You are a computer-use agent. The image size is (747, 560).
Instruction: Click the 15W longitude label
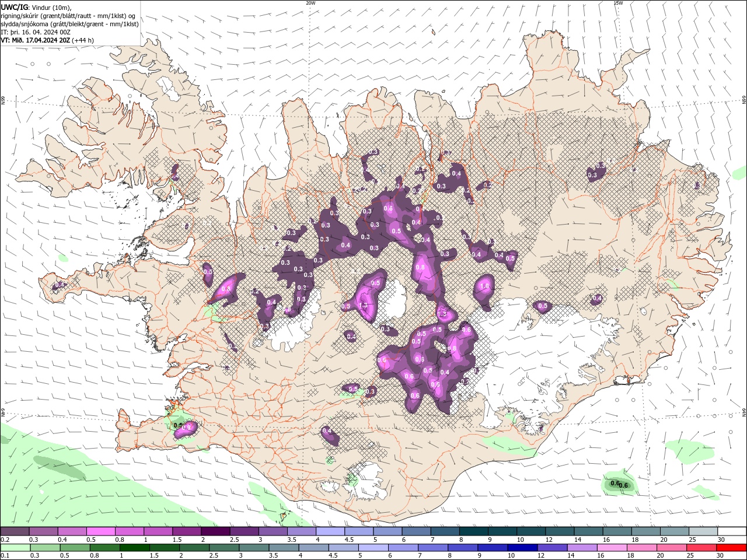(618, 3)
